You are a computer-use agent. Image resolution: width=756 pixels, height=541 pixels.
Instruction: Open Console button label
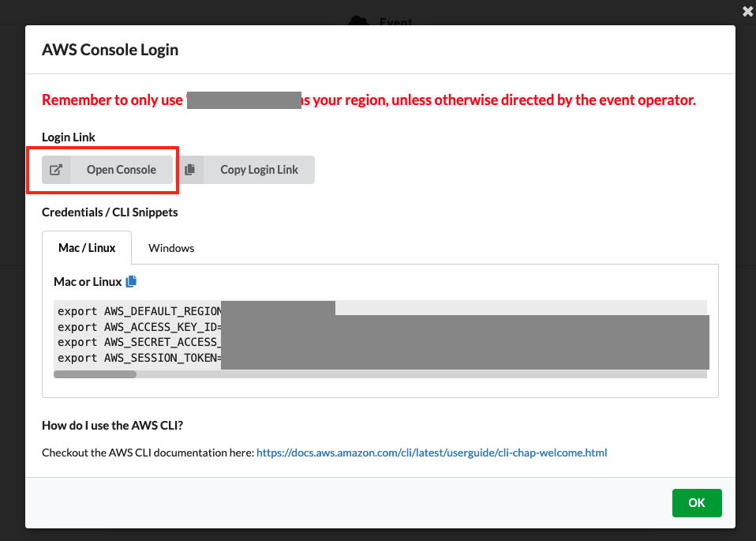(x=122, y=170)
